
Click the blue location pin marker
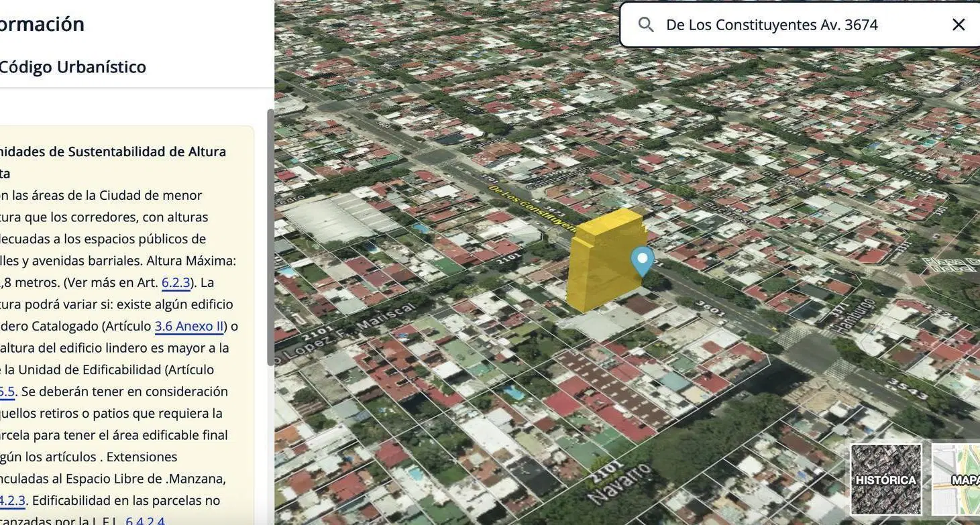642,261
